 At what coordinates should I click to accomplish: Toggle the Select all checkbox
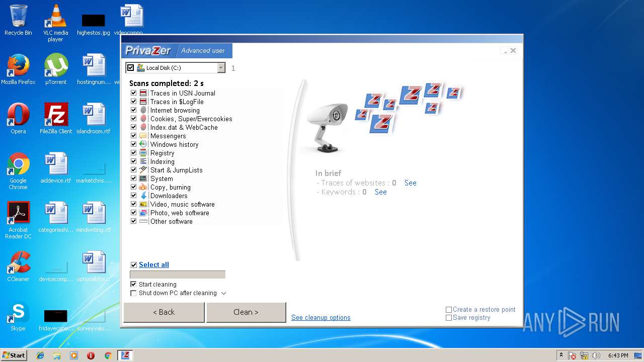pyautogui.click(x=133, y=265)
